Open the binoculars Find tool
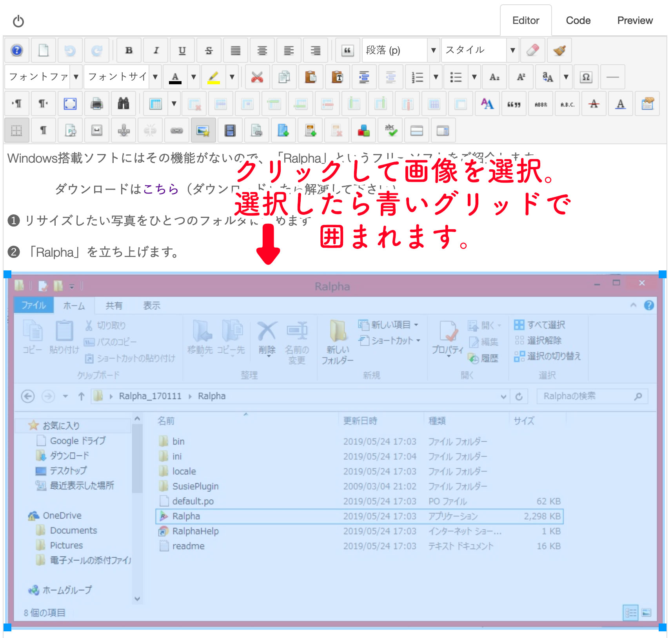 point(124,104)
